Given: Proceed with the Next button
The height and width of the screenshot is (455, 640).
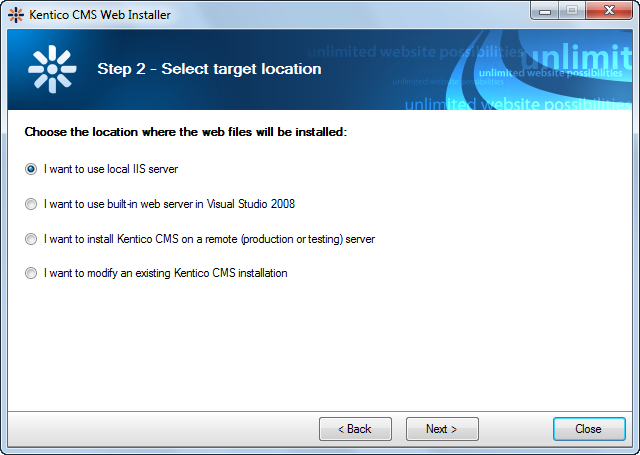Looking at the screenshot, I should point(442,429).
